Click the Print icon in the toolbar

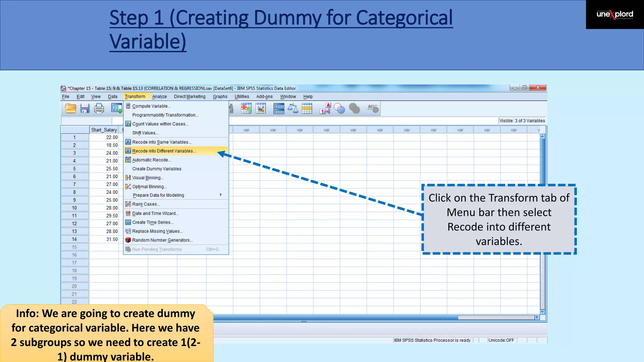(x=99, y=108)
